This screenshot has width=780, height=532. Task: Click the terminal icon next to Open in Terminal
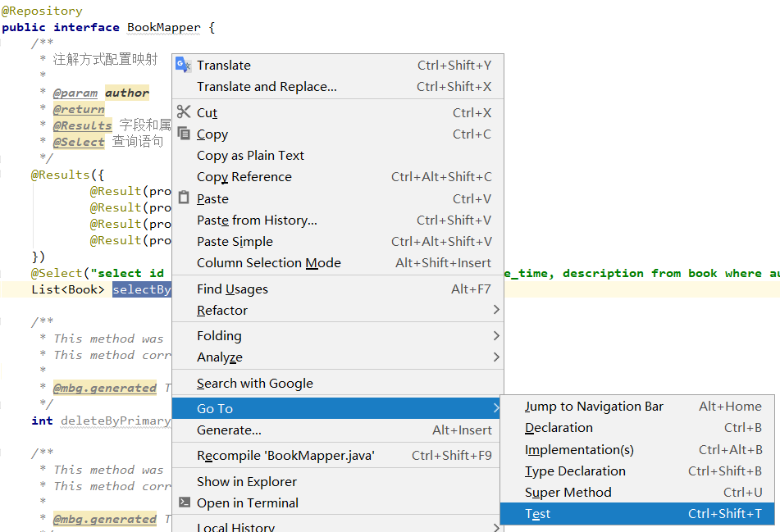[x=184, y=502]
